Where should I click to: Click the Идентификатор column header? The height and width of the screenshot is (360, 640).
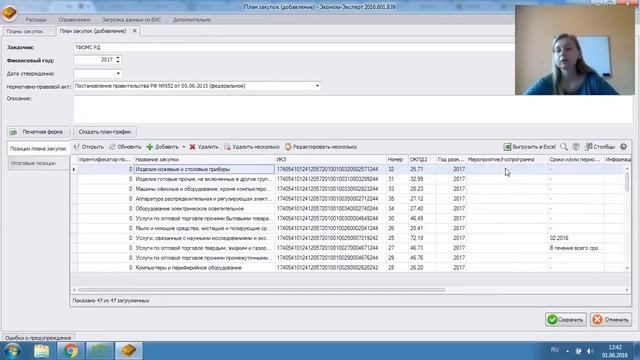point(106,160)
